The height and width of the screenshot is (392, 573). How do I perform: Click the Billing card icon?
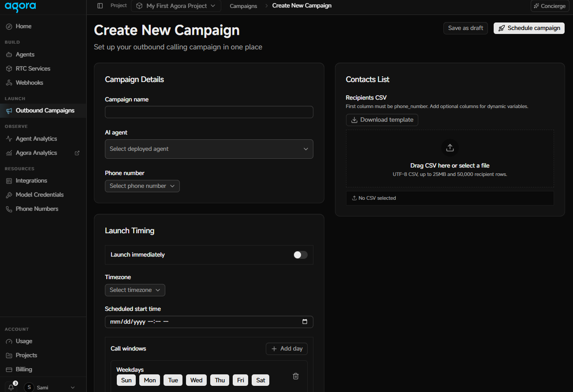[x=9, y=370]
